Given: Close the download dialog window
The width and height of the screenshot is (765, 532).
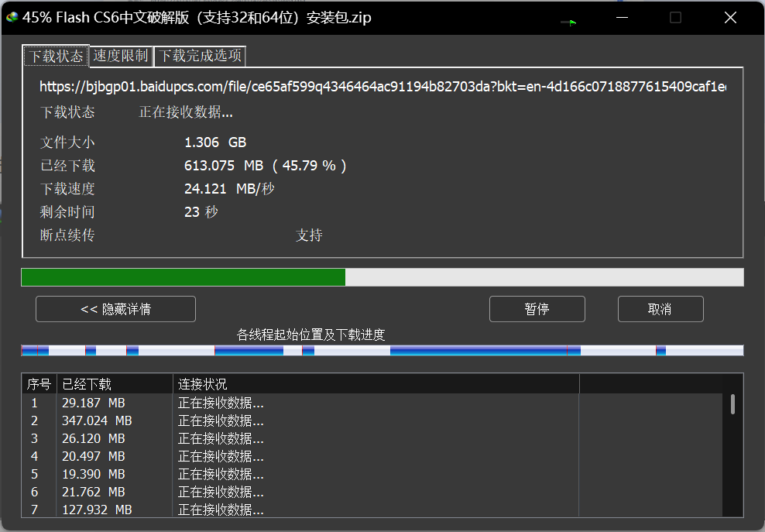Looking at the screenshot, I should (730, 18).
